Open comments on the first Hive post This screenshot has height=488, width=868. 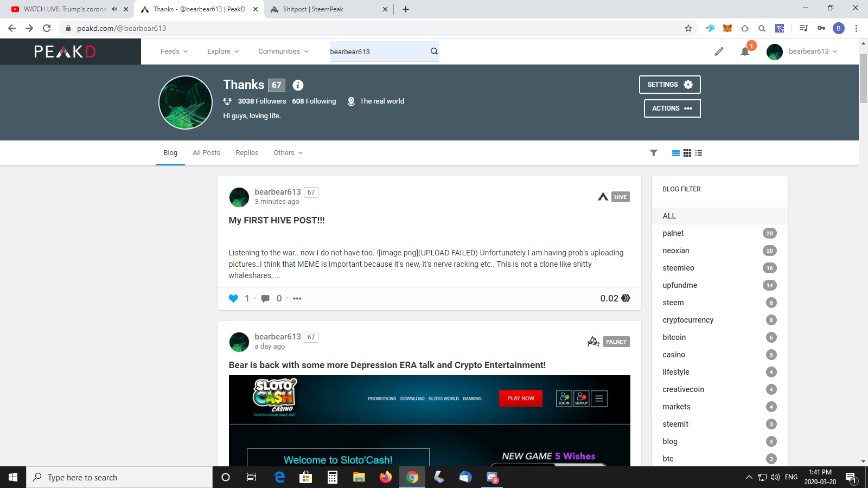265,298
